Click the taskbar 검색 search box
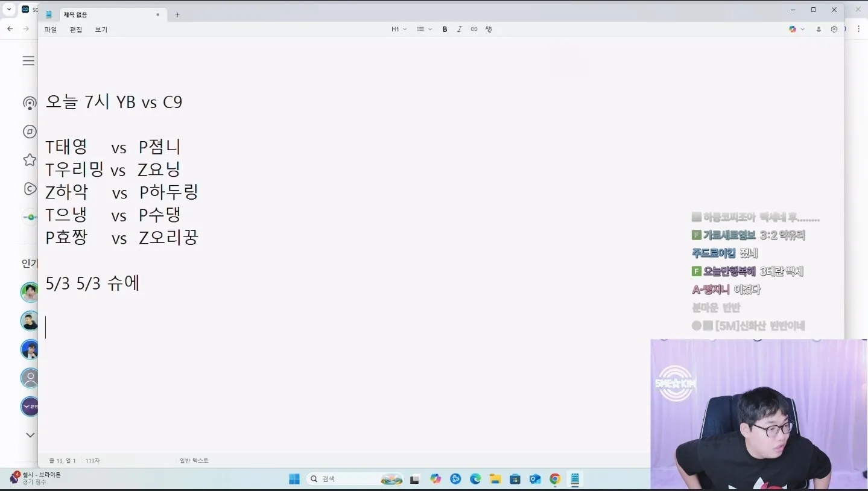 pos(355,479)
